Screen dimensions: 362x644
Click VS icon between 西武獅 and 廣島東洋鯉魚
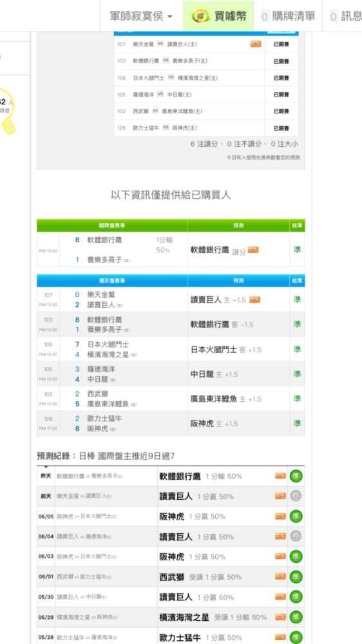tap(155, 111)
